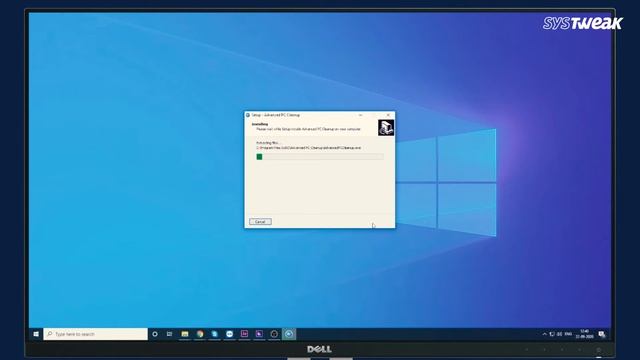This screenshot has height=360, width=640.
Task: Cancel the Advanced PC Cleanup installation
Action: 260,222
